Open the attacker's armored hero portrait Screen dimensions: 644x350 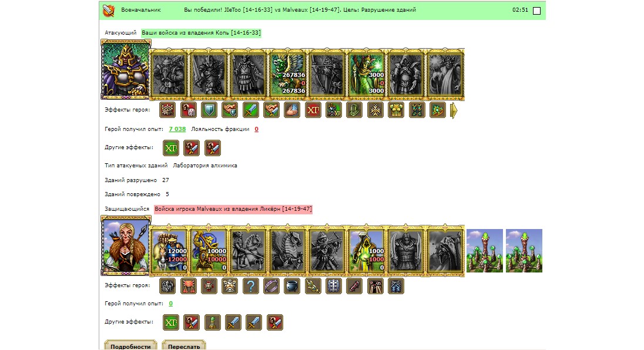pyautogui.click(x=126, y=69)
